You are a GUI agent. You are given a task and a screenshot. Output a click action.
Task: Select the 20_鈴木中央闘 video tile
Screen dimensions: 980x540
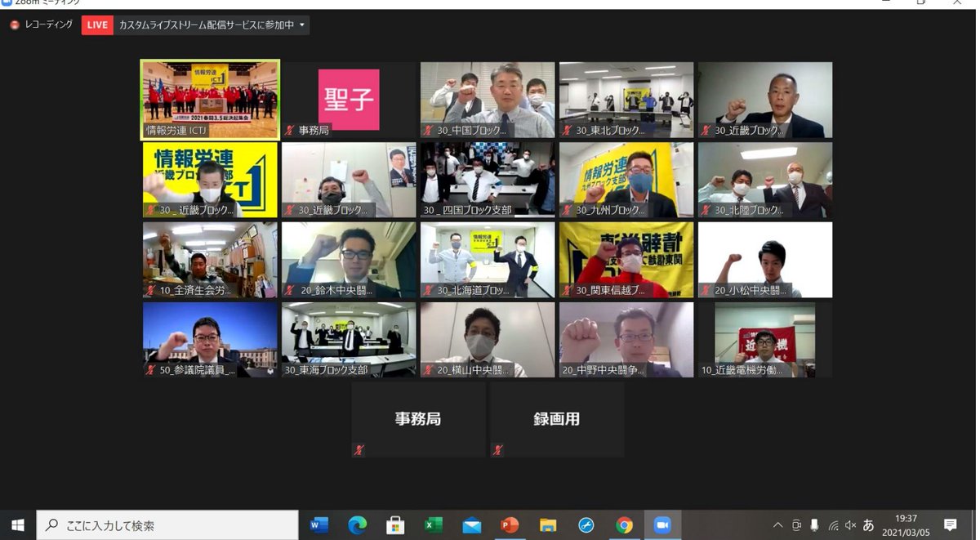pos(349,260)
